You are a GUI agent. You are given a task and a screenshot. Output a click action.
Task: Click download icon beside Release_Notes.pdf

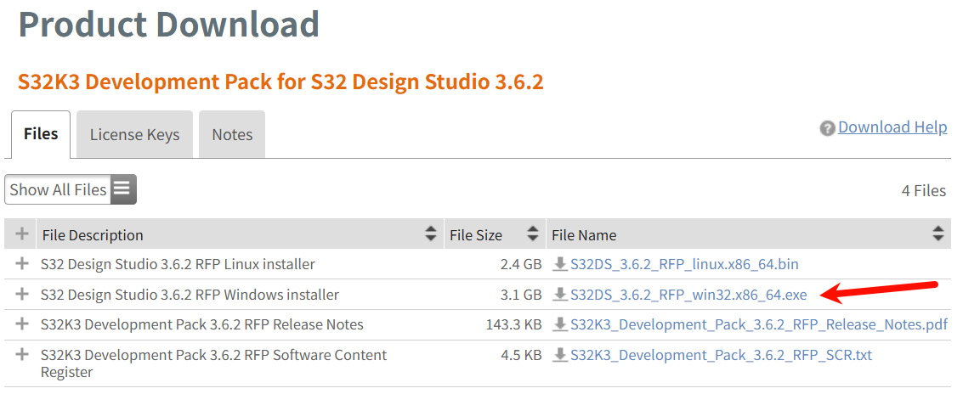coord(561,324)
